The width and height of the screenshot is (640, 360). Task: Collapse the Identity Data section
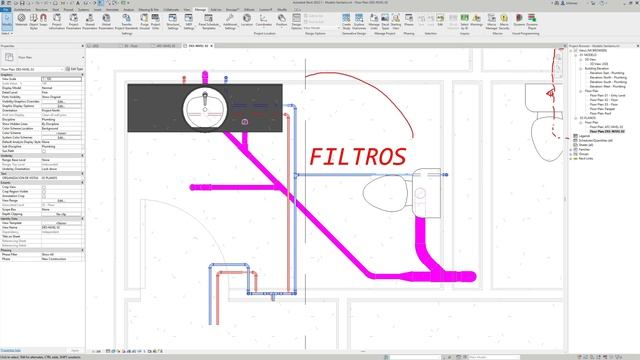[82, 218]
